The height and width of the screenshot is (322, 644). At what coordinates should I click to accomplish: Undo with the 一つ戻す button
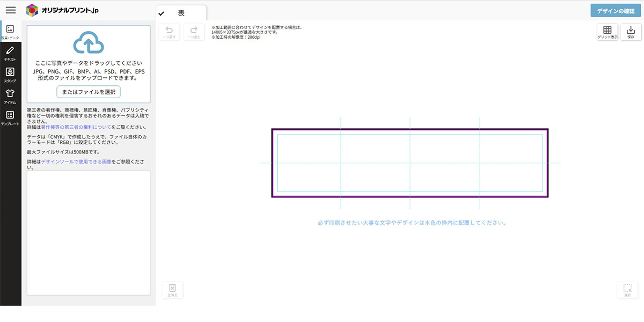click(169, 32)
